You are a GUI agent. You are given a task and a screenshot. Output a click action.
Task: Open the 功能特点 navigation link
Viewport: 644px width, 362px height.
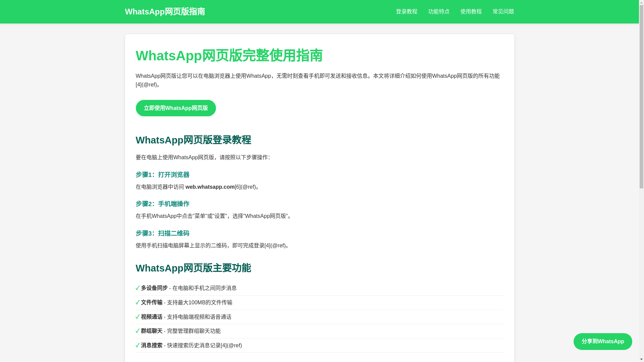(x=439, y=12)
